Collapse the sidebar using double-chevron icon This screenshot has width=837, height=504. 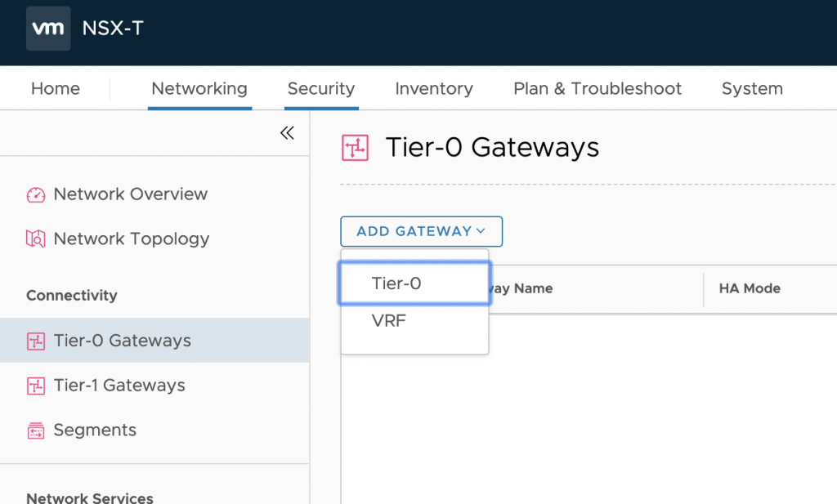tap(287, 133)
